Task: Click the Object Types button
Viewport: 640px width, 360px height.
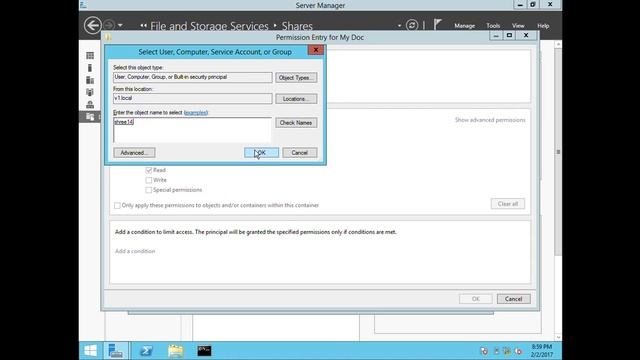Action: click(x=296, y=78)
